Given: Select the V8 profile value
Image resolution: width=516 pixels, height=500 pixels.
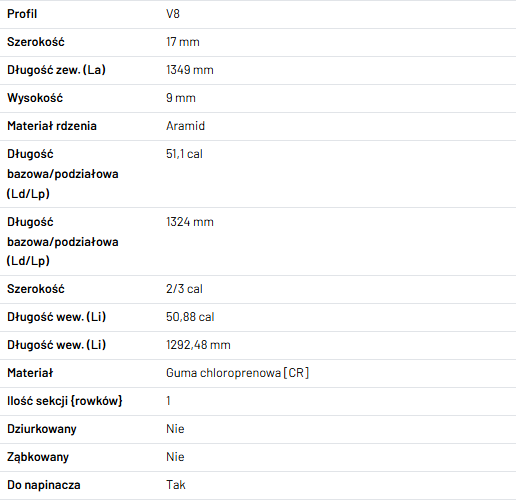Looking at the screenshot, I should 173,14.
